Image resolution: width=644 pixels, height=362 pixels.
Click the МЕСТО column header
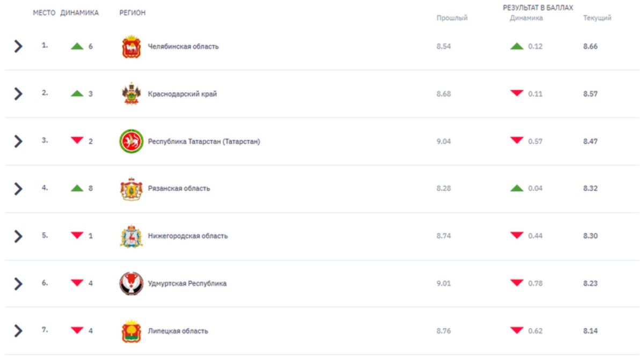[44, 13]
